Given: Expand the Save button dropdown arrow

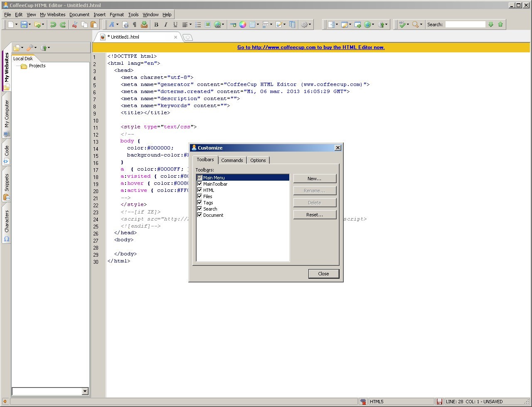Looking at the screenshot, I should 30,25.
